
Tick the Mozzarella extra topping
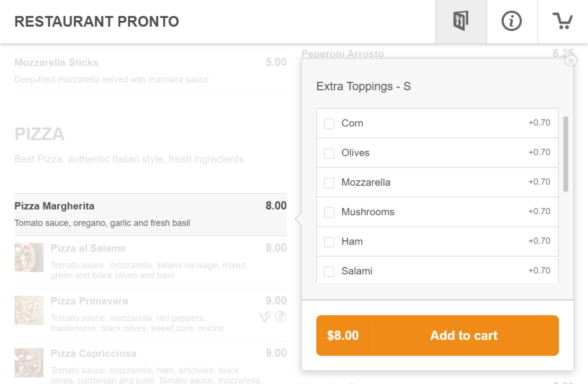pos(329,183)
